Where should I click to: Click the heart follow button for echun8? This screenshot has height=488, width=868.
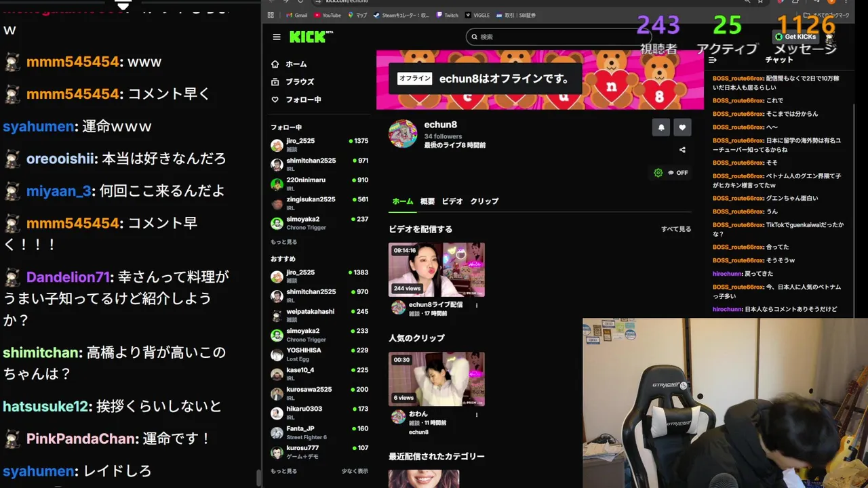click(682, 127)
